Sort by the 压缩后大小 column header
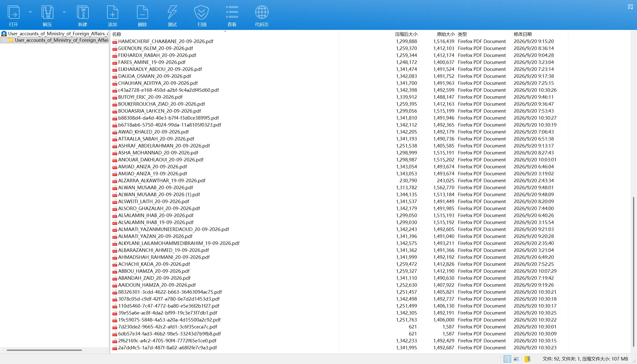 (x=406, y=34)
